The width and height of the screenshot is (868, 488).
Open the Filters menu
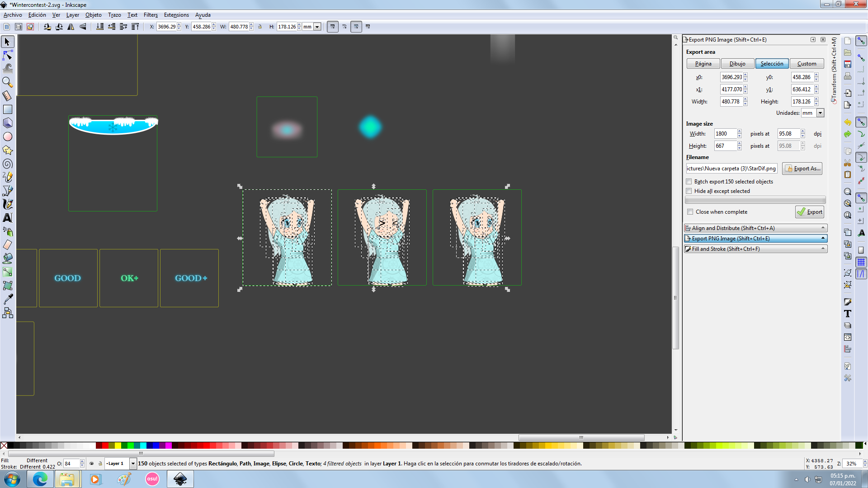151,15
